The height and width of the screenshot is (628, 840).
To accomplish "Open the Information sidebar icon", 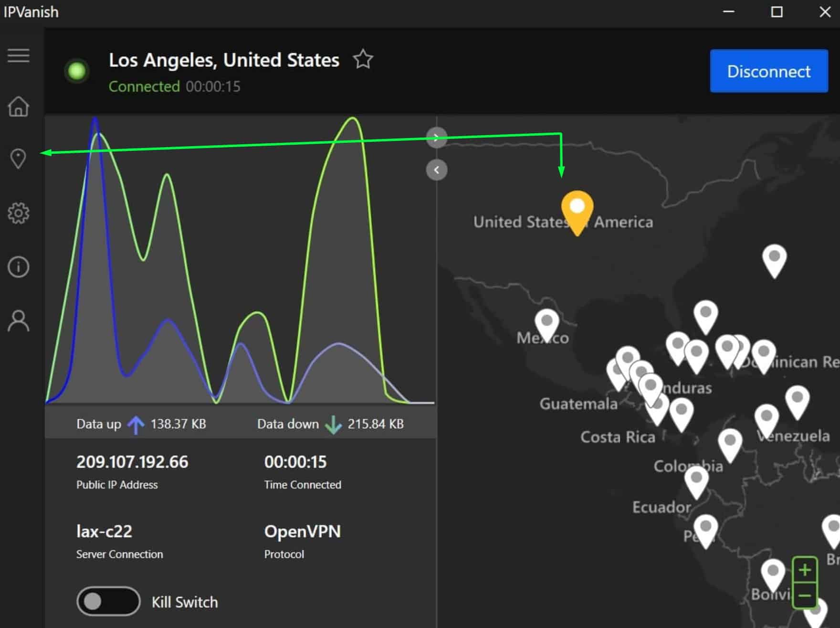I will [x=18, y=266].
